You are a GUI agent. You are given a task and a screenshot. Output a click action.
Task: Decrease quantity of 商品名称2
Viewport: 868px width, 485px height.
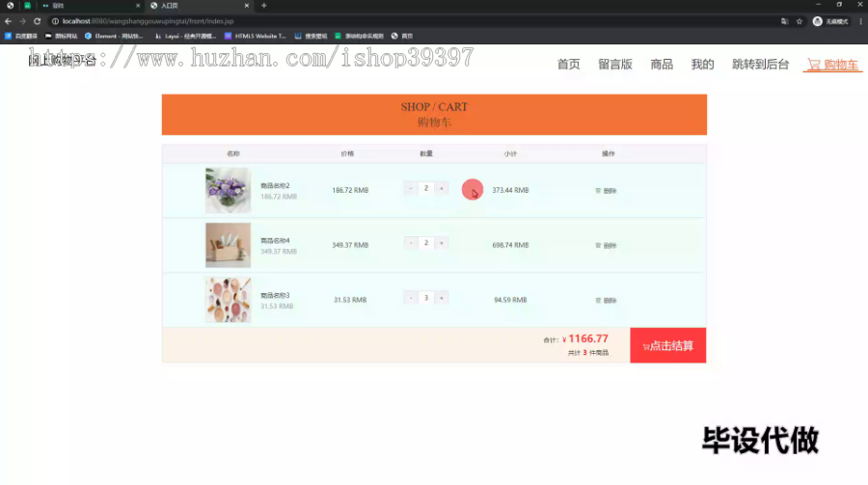[x=411, y=189]
